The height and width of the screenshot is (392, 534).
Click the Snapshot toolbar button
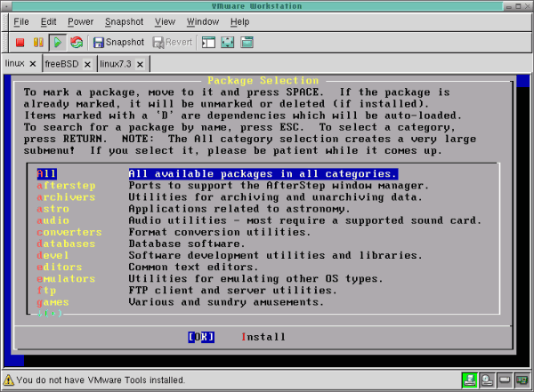[x=119, y=43]
